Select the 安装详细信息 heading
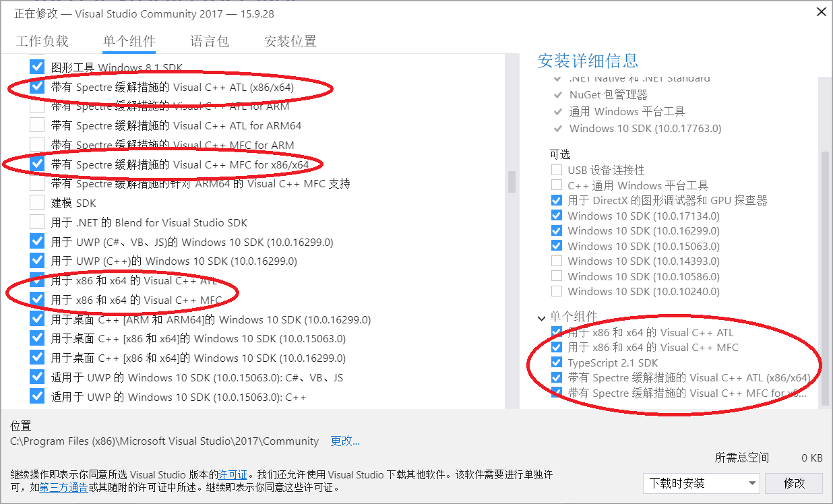Viewport: 833px width, 504px height. pyautogui.click(x=588, y=61)
